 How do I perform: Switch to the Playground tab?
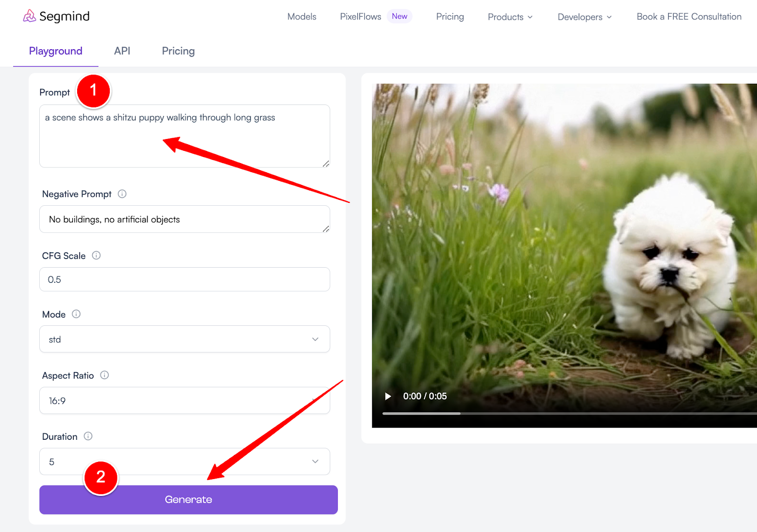pyautogui.click(x=56, y=51)
